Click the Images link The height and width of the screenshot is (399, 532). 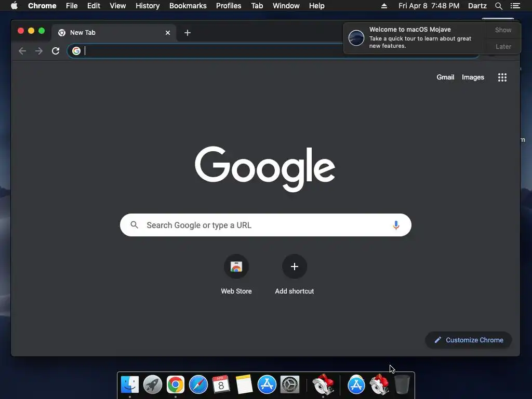(x=473, y=77)
